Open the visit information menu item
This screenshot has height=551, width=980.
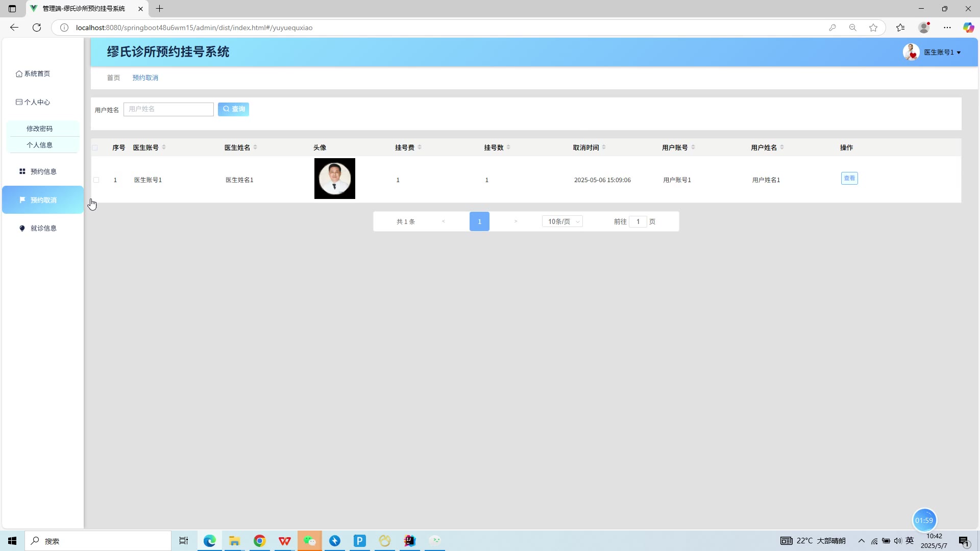43,228
